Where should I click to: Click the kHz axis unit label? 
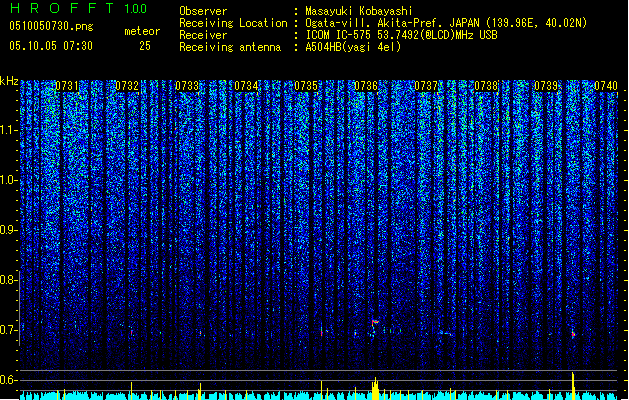[9, 81]
